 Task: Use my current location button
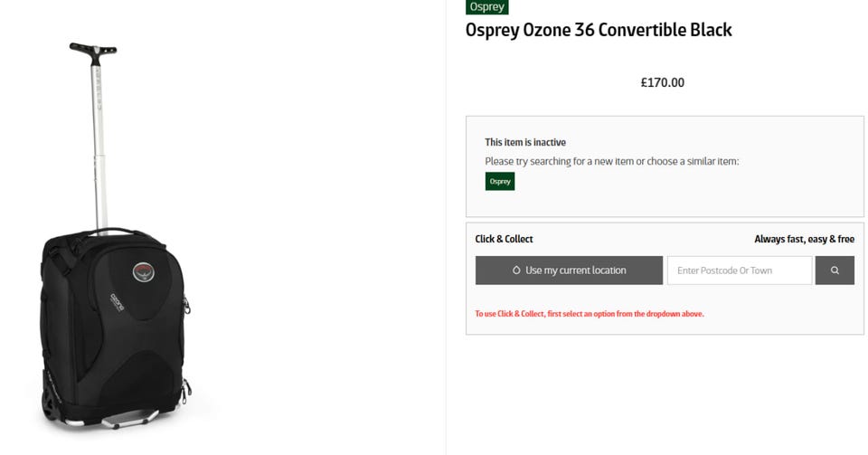[x=569, y=270]
